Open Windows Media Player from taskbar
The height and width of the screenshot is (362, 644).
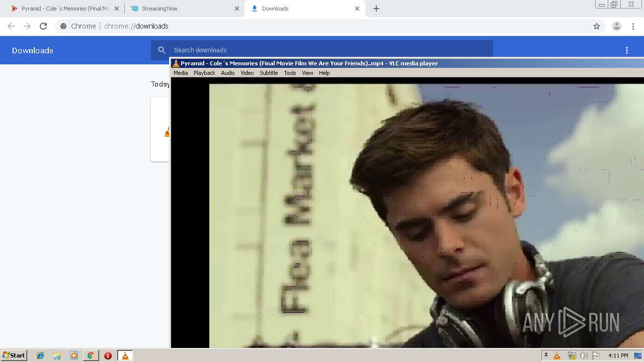[x=74, y=355]
